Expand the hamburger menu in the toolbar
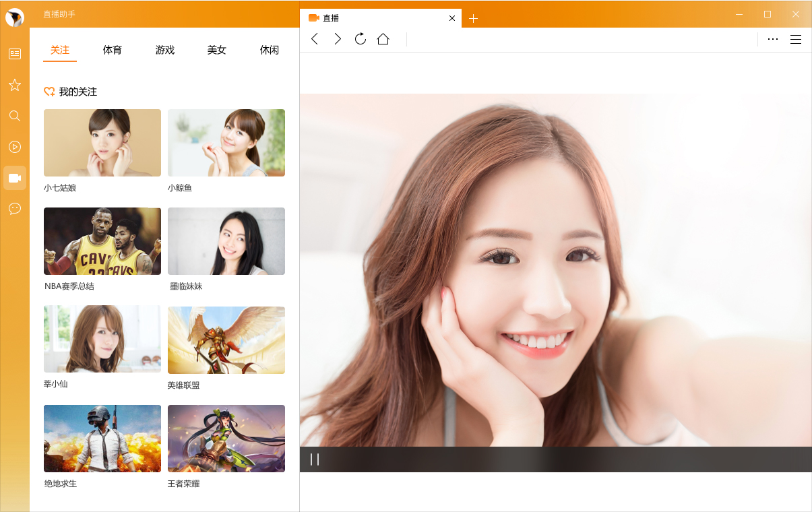 pos(796,39)
